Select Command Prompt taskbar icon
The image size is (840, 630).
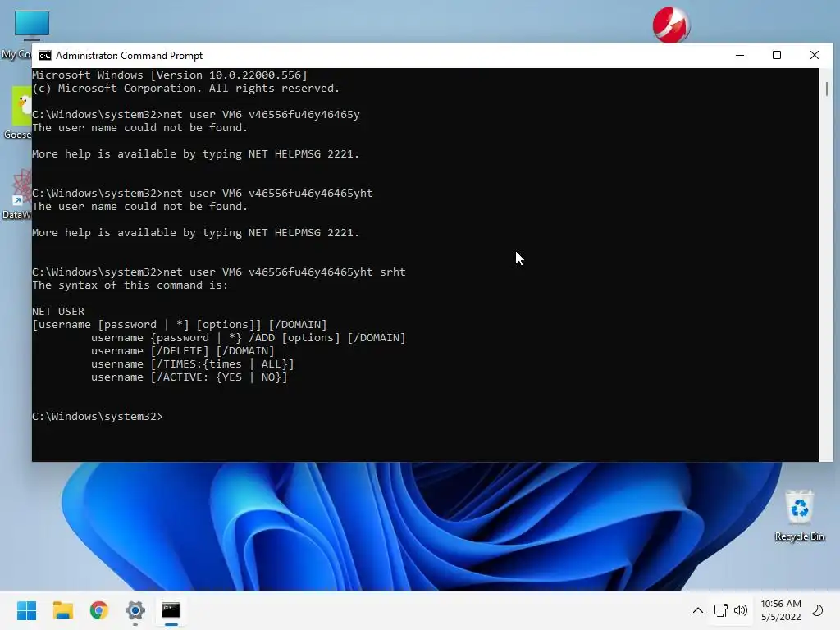click(171, 610)
